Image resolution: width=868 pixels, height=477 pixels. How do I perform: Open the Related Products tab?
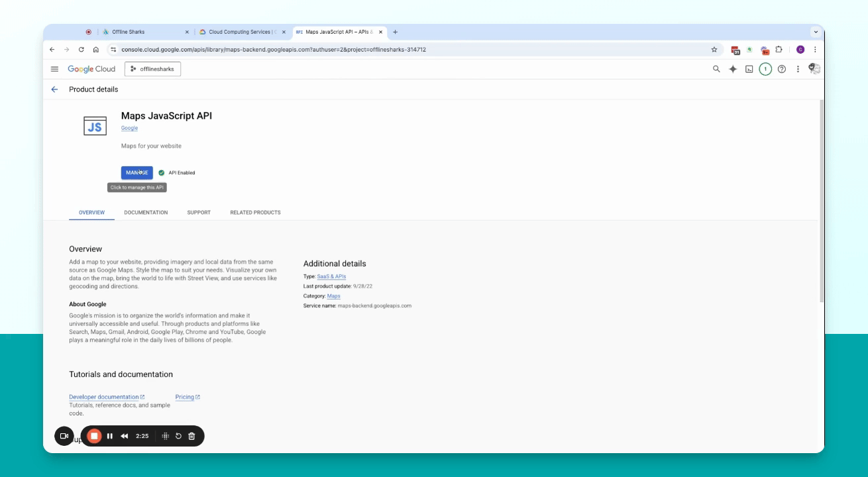(255, 213)
